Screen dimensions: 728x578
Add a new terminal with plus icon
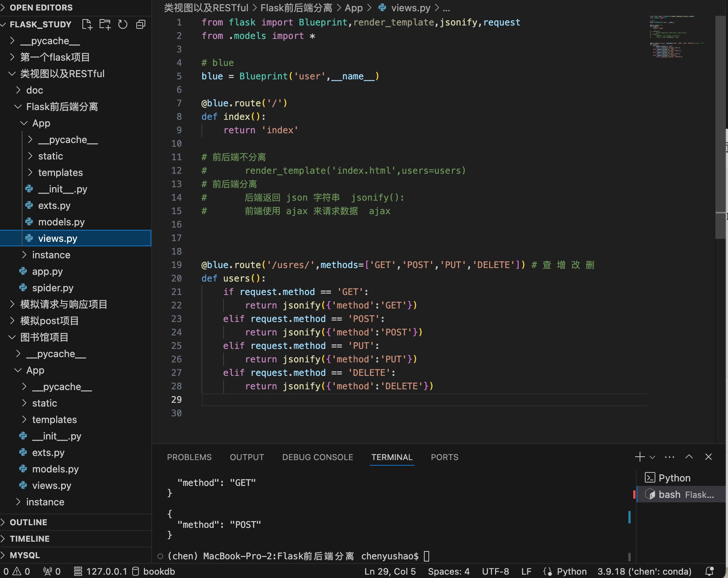pyautogui.click(x=640, y=457)
